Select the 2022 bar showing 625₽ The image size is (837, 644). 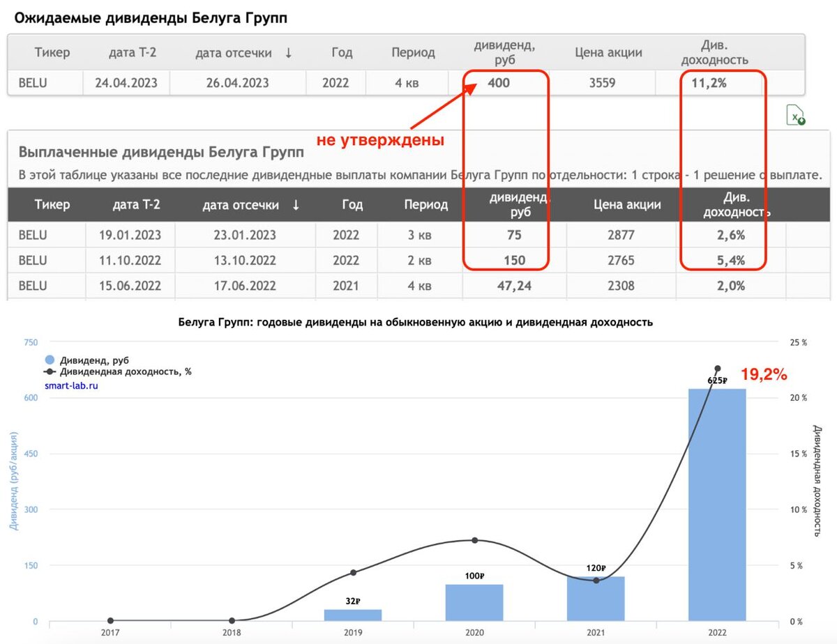717,505
